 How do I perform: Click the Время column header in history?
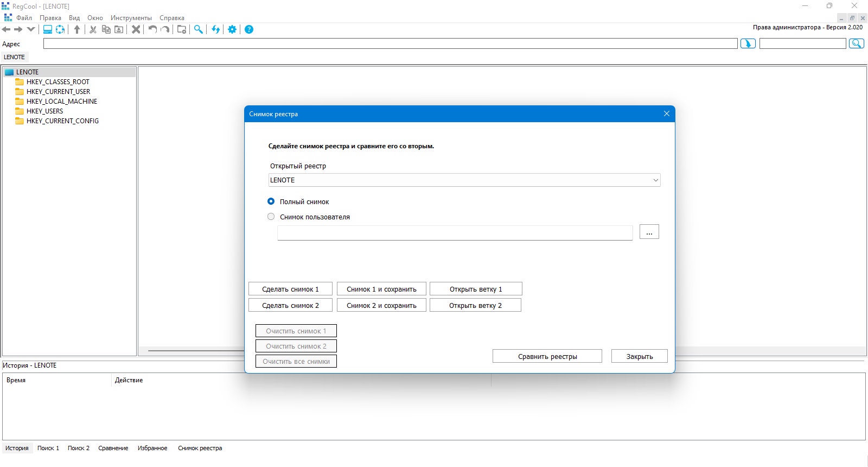point(57,380)
